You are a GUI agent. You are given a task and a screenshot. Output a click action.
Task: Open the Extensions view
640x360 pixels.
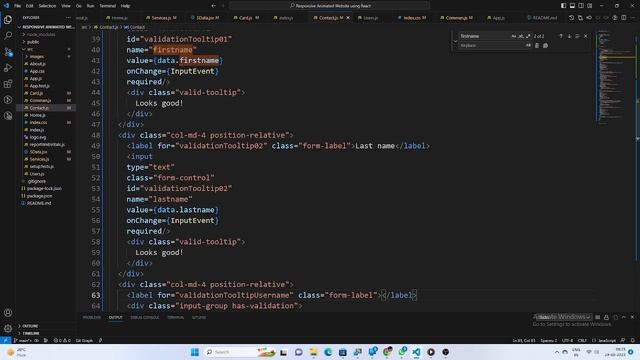tap(8, 84)
